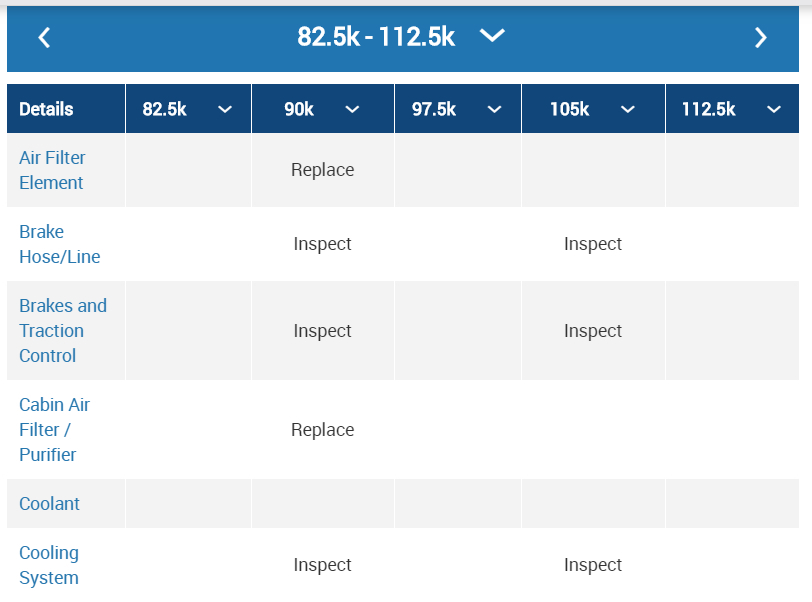Open the Coolant details link

point(49,503)
